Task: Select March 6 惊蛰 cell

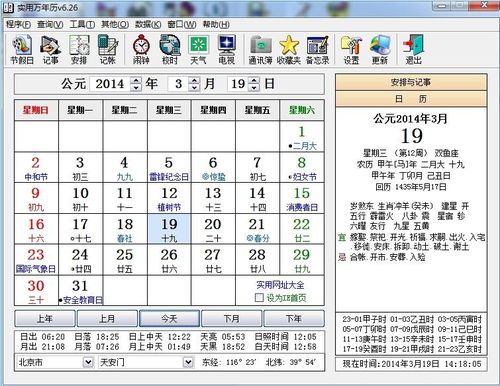Action: [x=213, y=168]
